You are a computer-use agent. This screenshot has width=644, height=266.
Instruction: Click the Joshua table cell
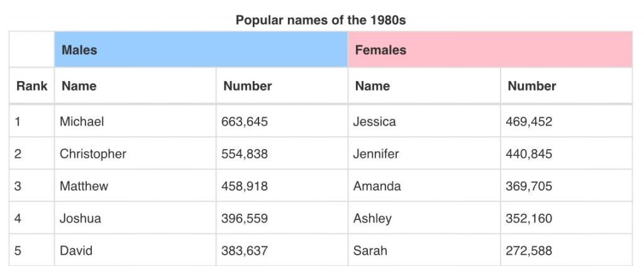tap(135, 218)
